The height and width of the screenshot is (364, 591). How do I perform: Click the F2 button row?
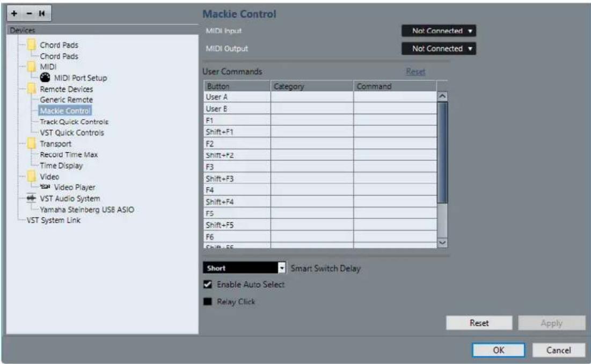(320, 144)
